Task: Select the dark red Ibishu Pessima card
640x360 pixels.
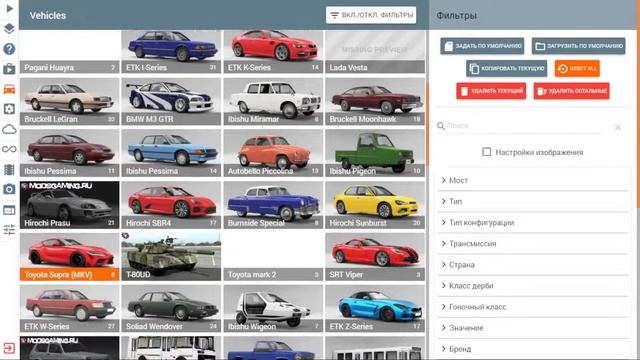Action: (69, 153)
